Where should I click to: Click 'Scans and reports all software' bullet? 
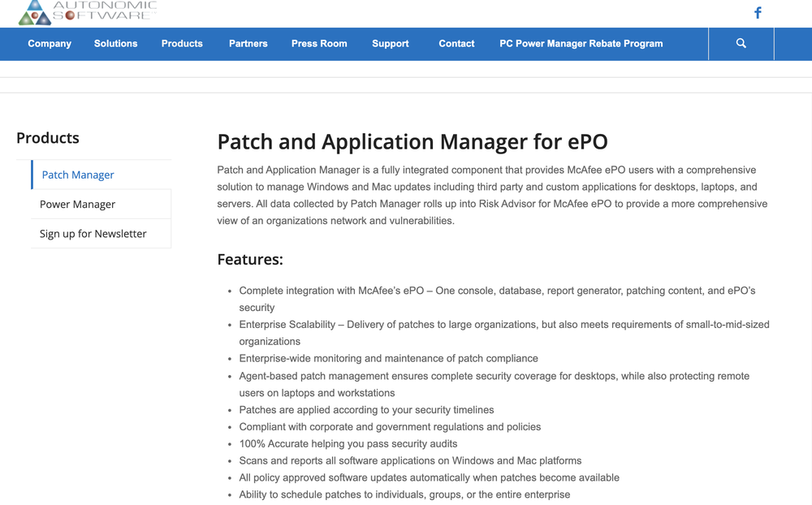[410, 460]
